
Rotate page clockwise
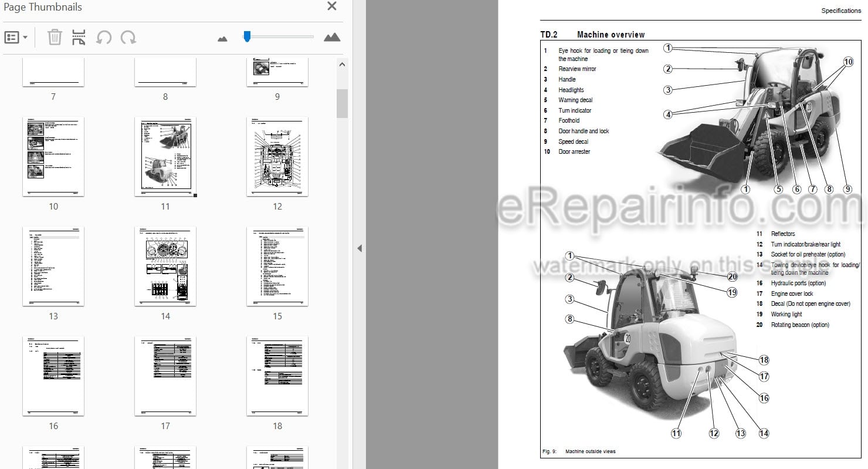point(128,38)
